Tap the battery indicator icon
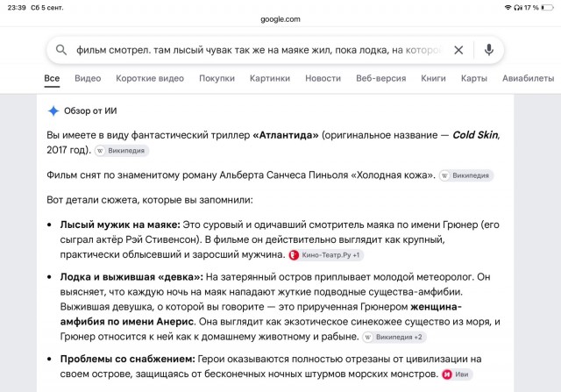Image resolution: width=561 pixels, height=392 pixels. 547,8
